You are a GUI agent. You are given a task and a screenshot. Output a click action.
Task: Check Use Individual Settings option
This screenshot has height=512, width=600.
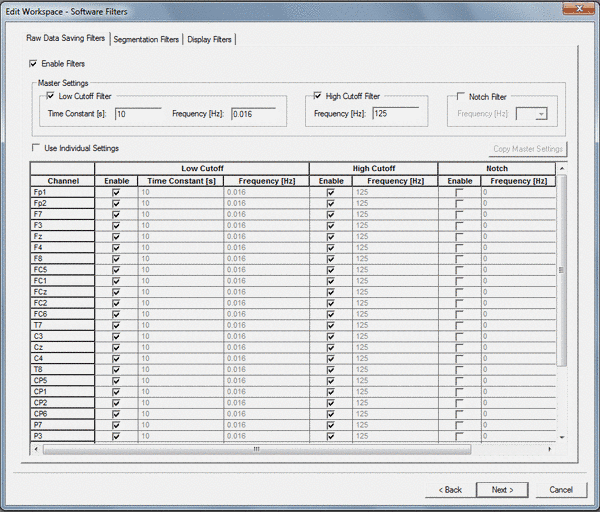point(37,148)
